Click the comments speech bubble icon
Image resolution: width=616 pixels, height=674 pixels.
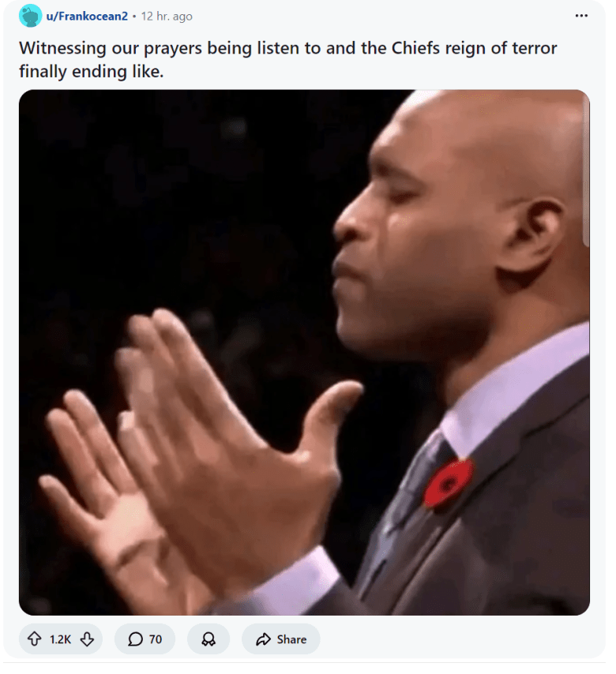click(x=135, y=639)
